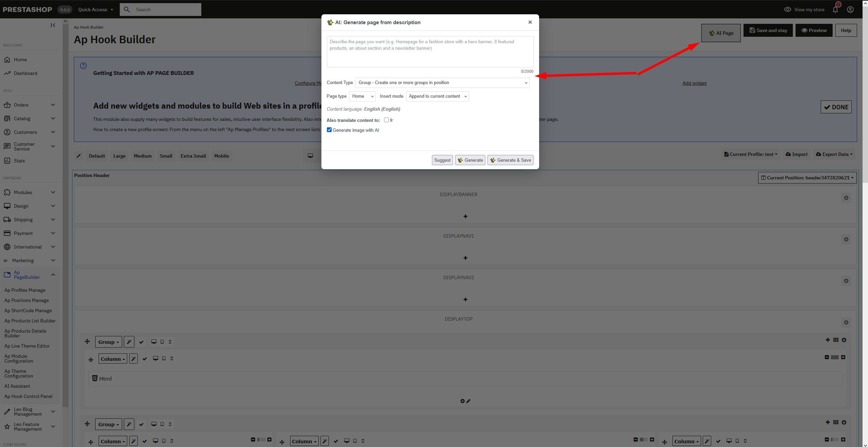The image size is (868, 447).
Task: Open the AI Page button
Action: 721,33
